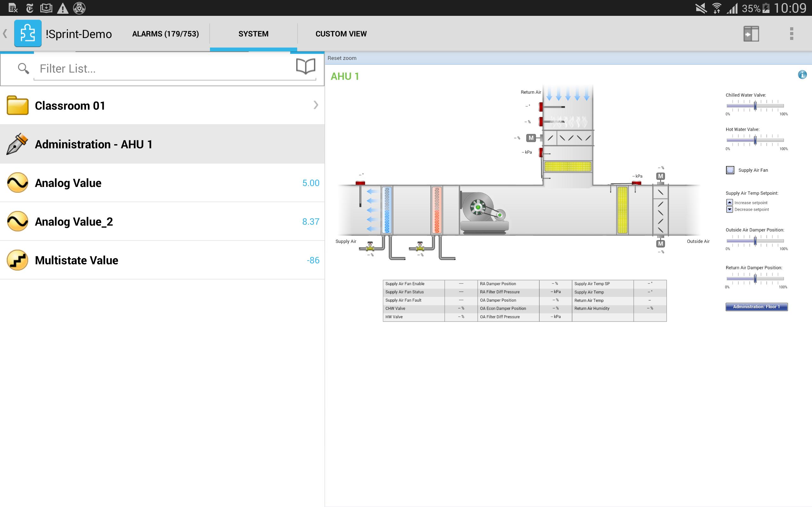
Task: Click the collapse panel icon in the toolbar
Action: coord(751,33)
